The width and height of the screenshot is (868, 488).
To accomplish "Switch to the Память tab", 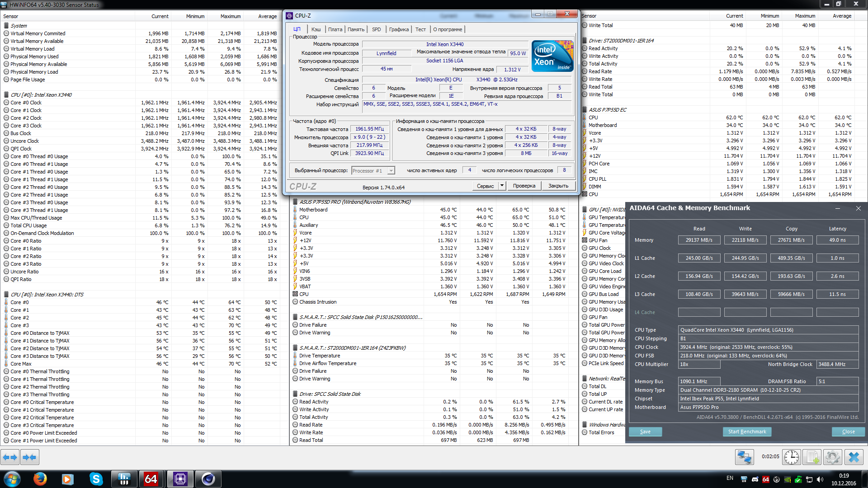I will pos(356,29).
